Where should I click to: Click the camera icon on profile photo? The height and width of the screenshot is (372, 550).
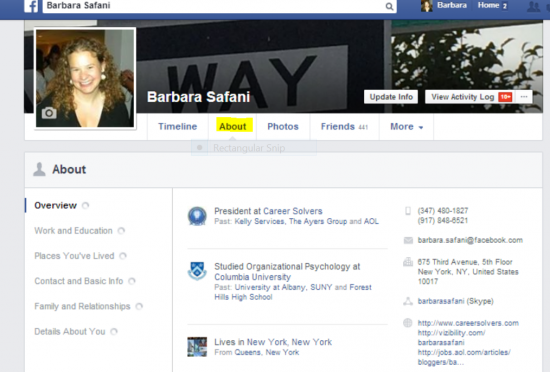point(49,113)
